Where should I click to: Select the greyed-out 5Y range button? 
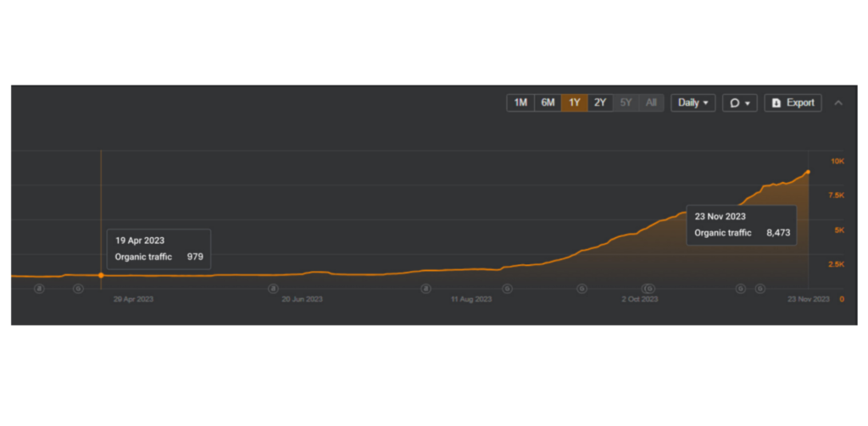[626, 102]
